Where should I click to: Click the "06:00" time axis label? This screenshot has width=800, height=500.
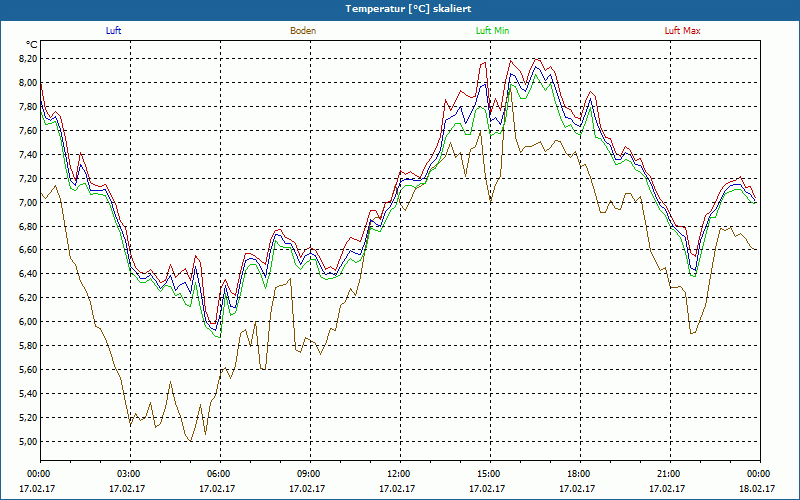[220, 474]
